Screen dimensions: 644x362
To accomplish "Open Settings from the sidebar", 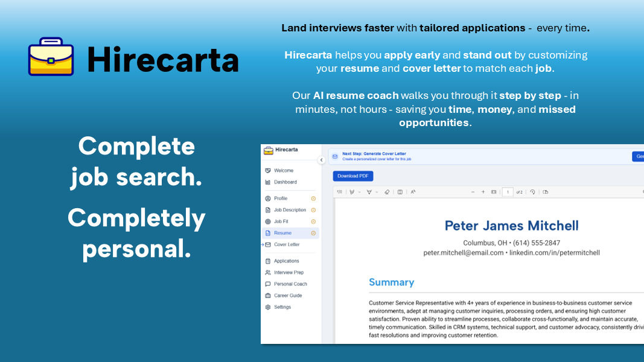I will [x=282, y=307].
